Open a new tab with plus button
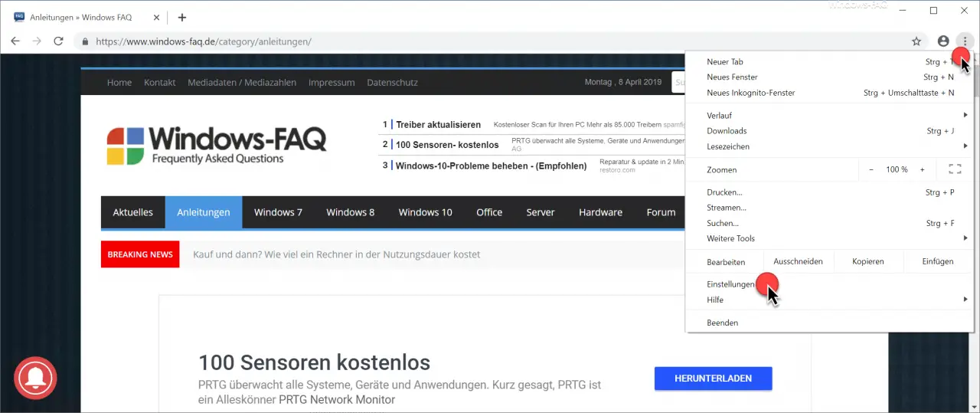The width and height of the screenshot is (980, 413). coord(181,17)
